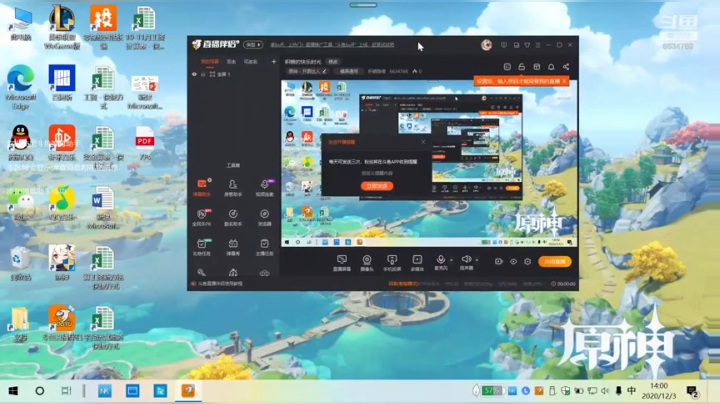Open the video co-streaming microphone tool
This screenshot has height=404, width=720.
click(264, 187)
